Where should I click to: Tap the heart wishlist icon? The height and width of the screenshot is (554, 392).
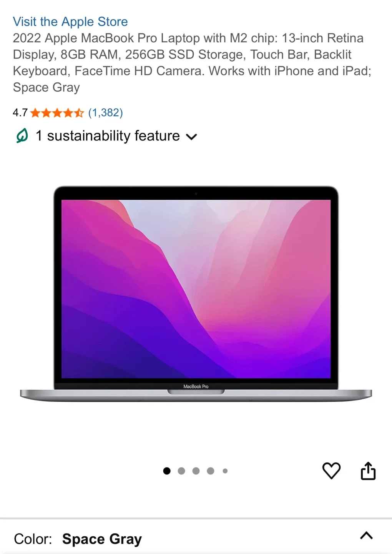tap(331, 471)
